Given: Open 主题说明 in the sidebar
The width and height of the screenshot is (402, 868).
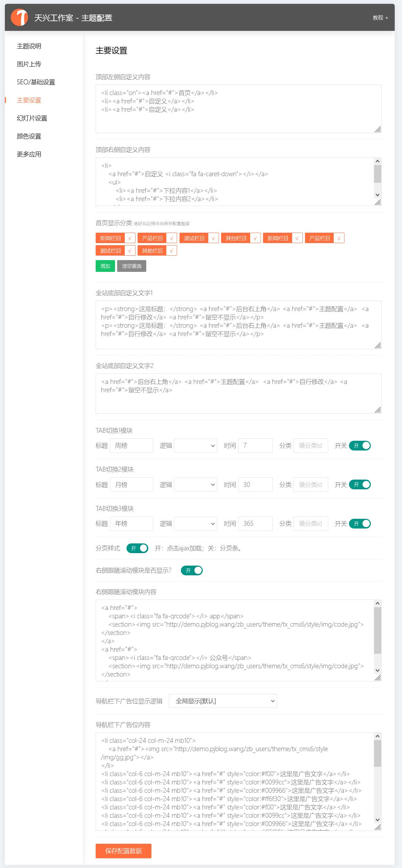Looking at the screenshot, I should point(29,46).
